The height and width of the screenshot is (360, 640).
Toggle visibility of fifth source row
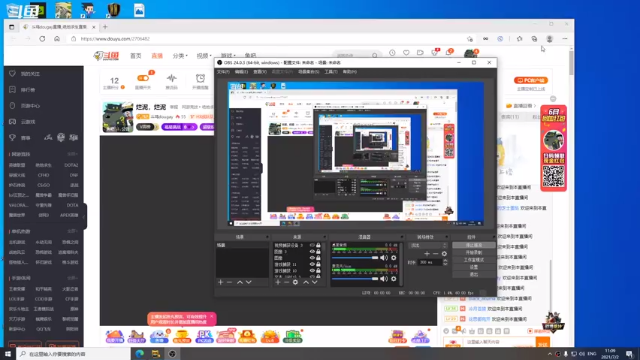(312, 270)
